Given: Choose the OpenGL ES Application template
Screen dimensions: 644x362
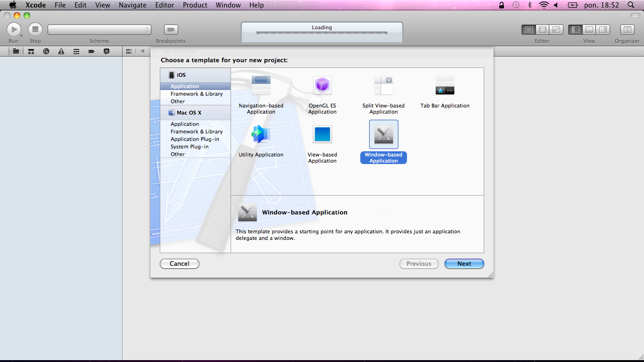Looking at the screenshot, I should pos(322,86).
